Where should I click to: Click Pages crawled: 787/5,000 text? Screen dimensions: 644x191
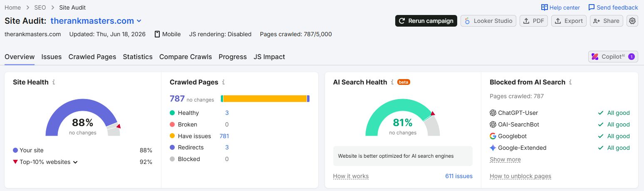pyautogui.click(x=296, y=34)
